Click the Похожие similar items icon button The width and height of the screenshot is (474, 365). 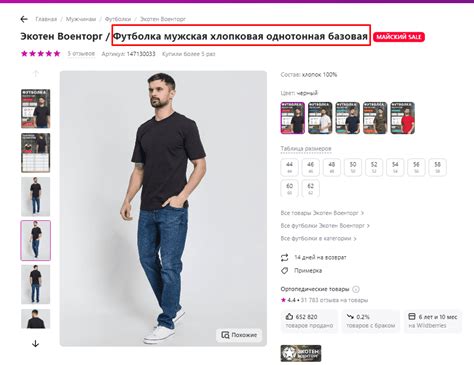point(239,335)
